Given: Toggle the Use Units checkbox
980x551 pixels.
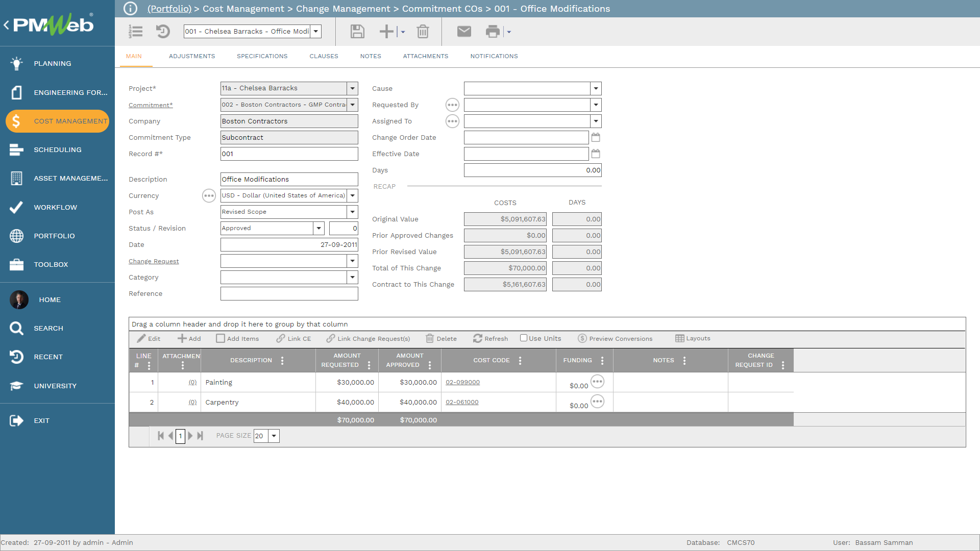Looking at the screenshot, I should point(524,338).
